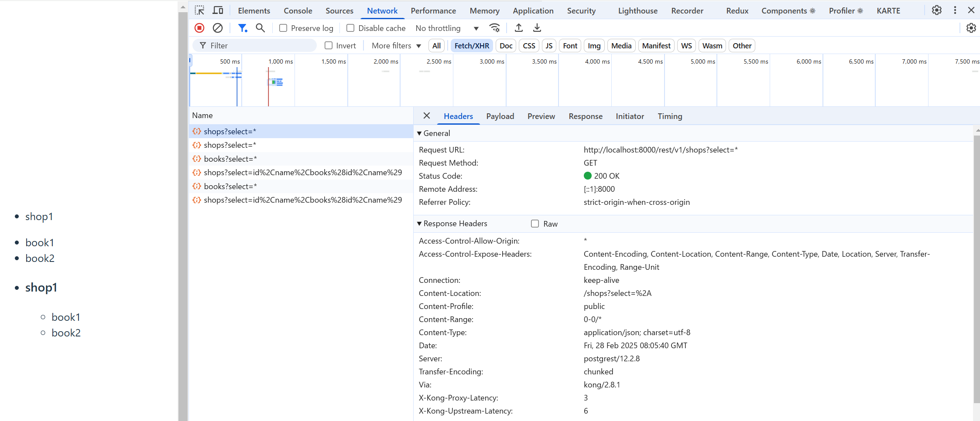Screen dimensions: 980x421
Task: Open network conditions panel
Action: click(x=494, y=27)
